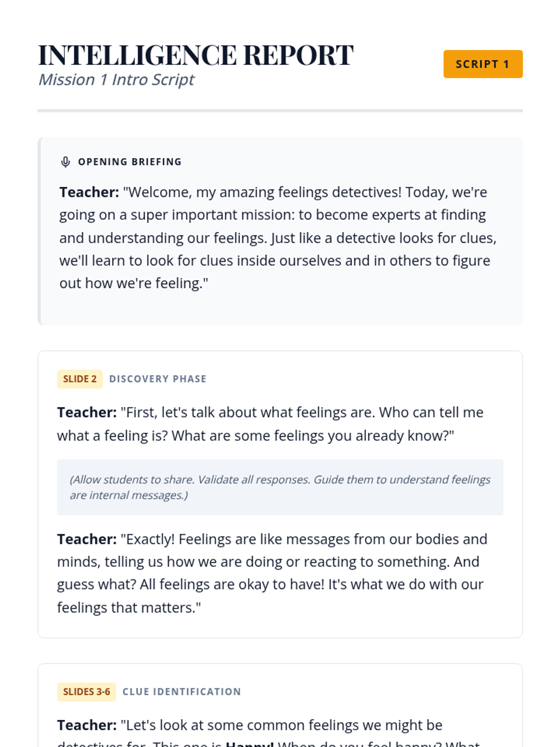The width and height of the screenshot is (560, 747).
Task: Click the INTELLIGENCE REPORT main title
Action: (196, 55)
